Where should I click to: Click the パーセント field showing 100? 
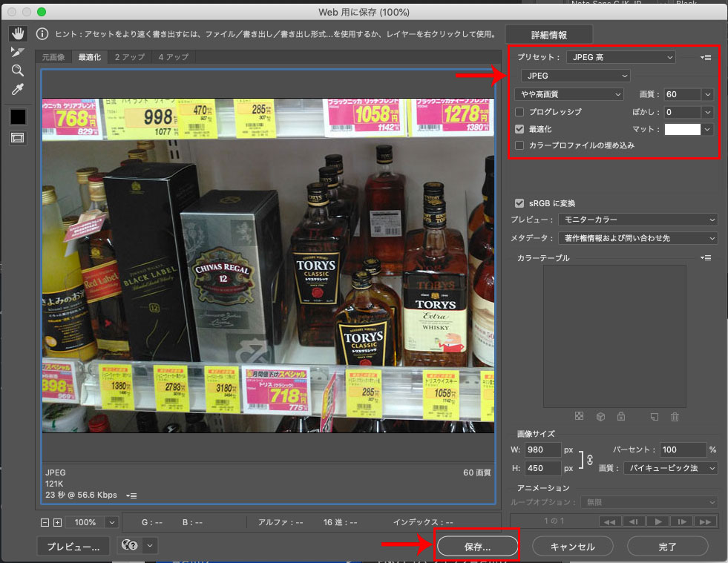click(683, 450)
